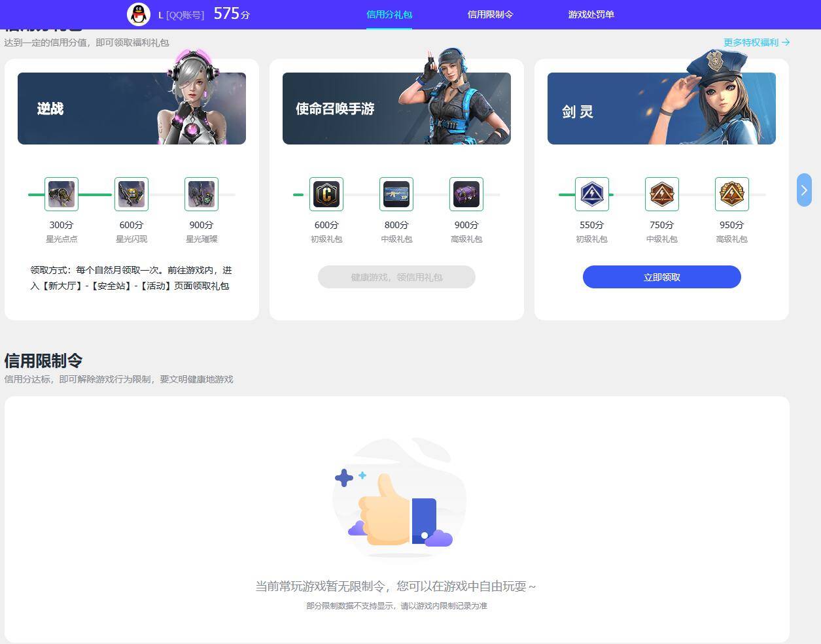Click the 剑灵 police character banner
The width and height of the screenshot is (821, 644).
point(661,108)
